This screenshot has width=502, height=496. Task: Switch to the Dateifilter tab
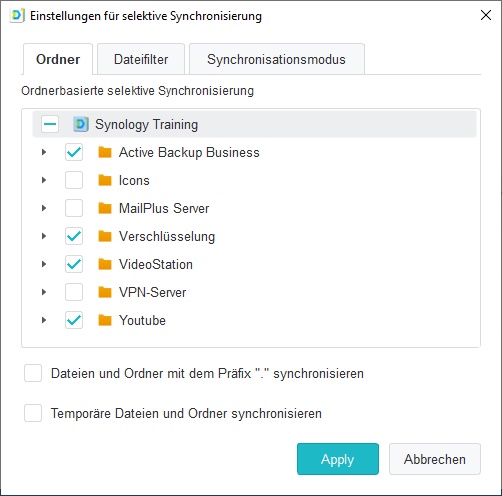141,59
